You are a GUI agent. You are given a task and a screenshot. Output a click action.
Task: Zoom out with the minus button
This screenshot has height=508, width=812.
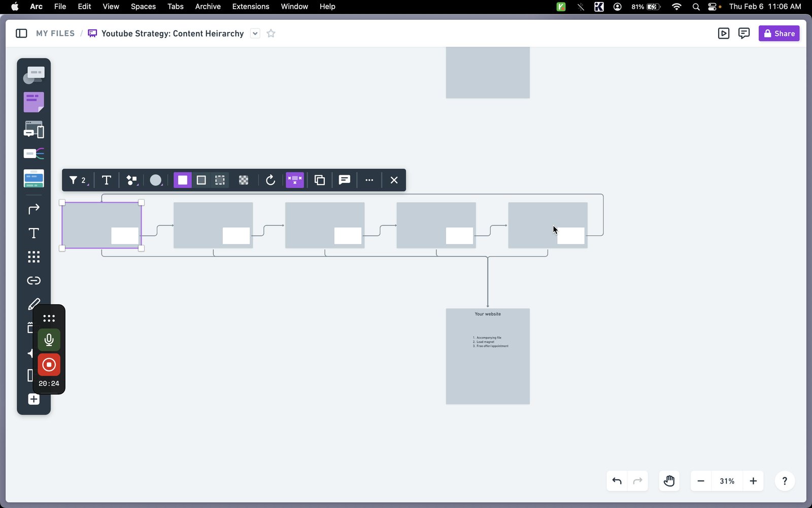tap(701, 481)
